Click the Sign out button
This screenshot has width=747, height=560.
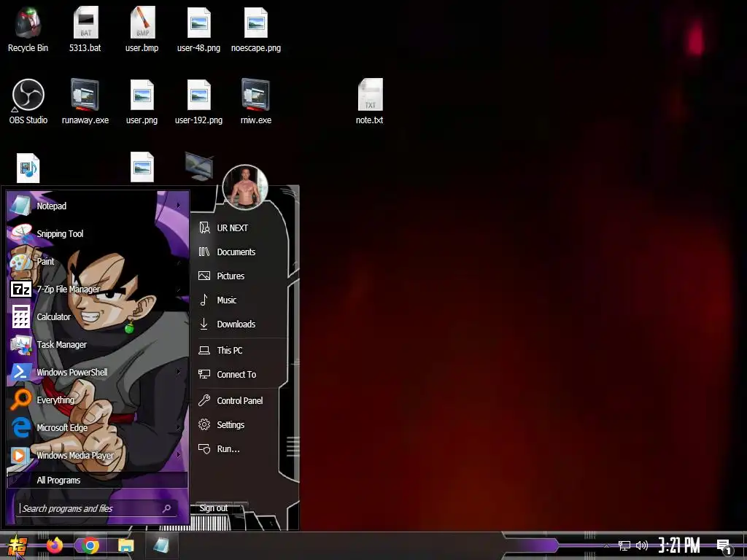(214, 508)
